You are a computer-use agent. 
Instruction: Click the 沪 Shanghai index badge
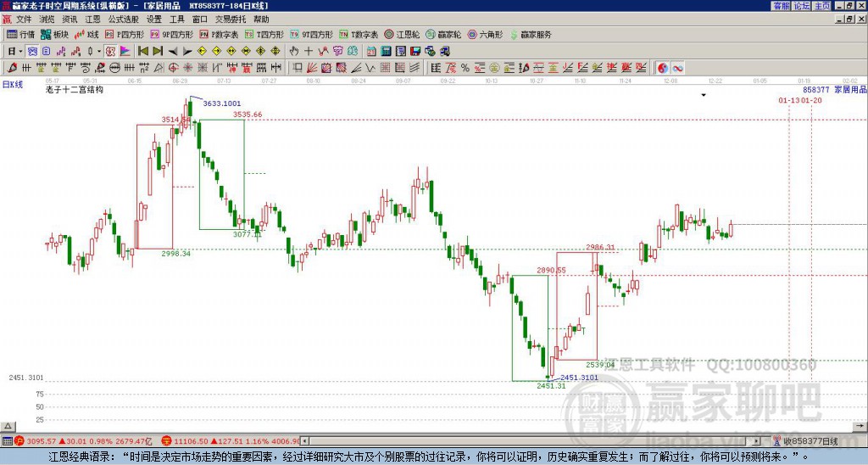(x=19, y=441)
